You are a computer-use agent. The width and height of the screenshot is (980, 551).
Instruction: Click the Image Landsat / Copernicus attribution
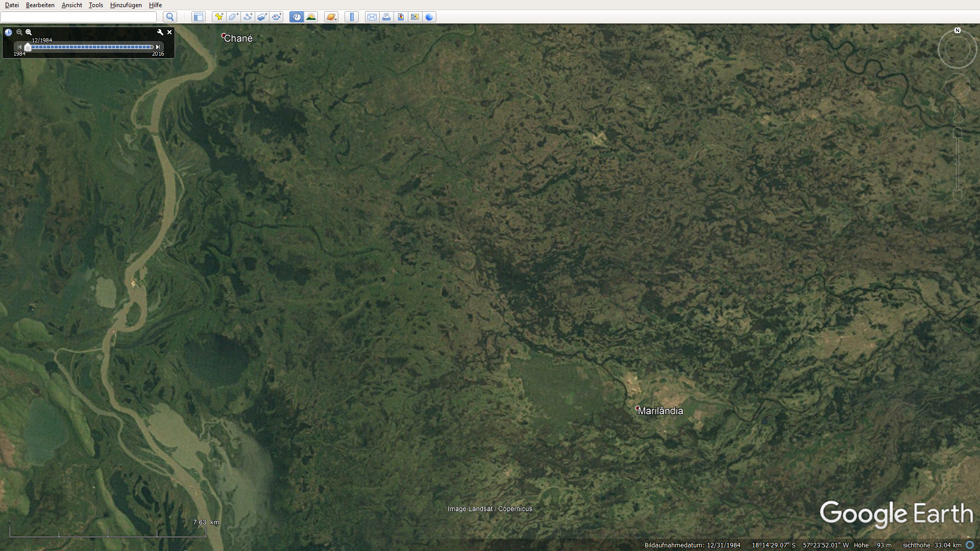click(490, 509)
